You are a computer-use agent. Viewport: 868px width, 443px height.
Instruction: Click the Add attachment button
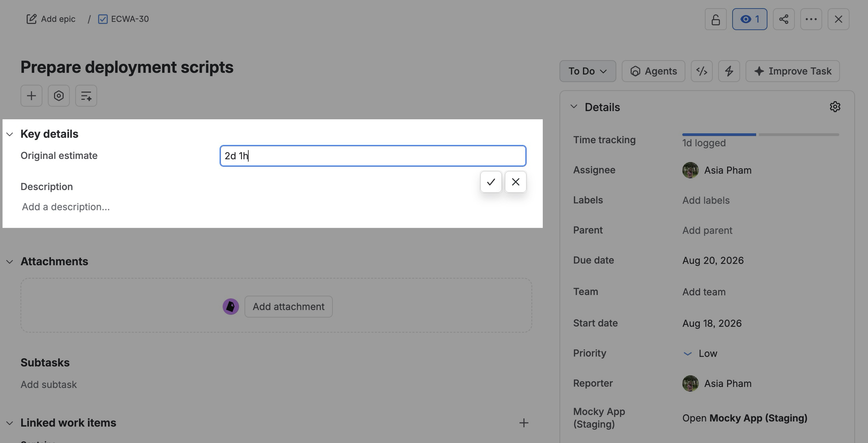pos(288,307)
